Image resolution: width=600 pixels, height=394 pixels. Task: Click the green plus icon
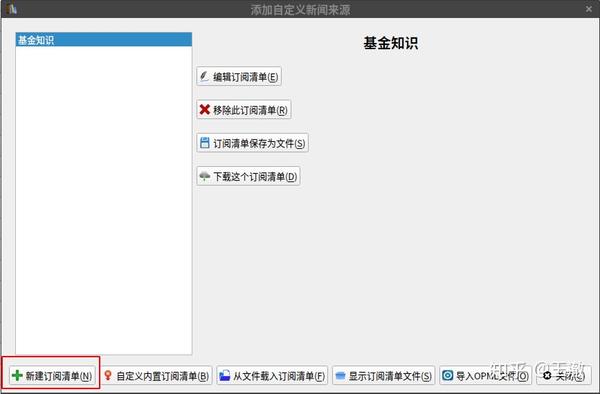[x=17, y=376]
